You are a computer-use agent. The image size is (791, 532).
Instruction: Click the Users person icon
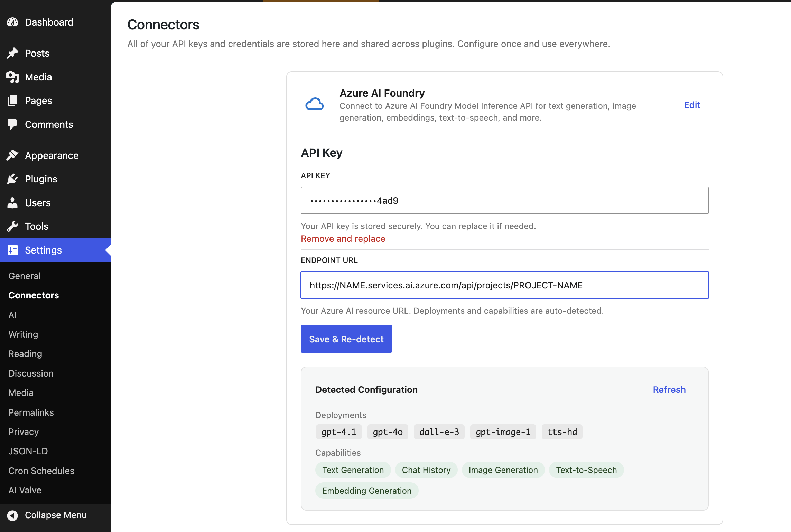[12, 203]
